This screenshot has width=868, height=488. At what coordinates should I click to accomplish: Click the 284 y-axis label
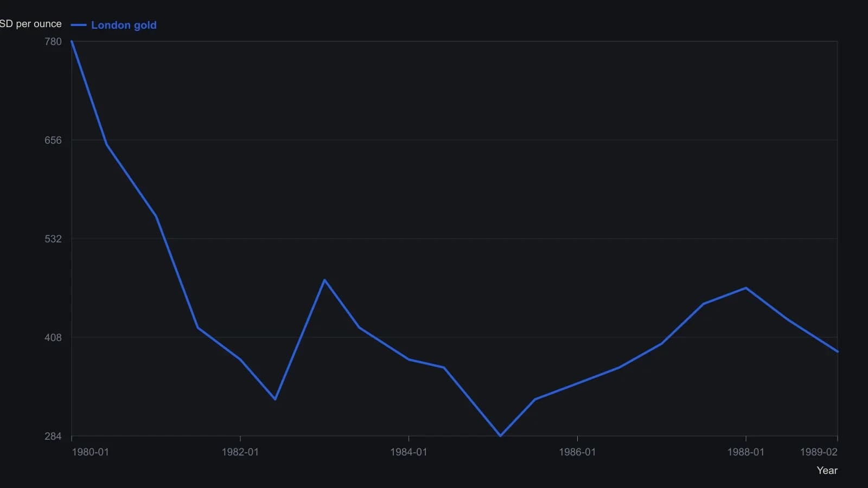tap(53, 436)
